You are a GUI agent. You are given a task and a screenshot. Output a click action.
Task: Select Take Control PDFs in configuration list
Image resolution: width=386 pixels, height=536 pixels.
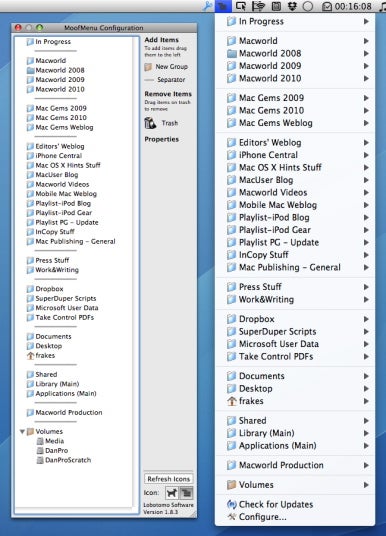(60, 318)
